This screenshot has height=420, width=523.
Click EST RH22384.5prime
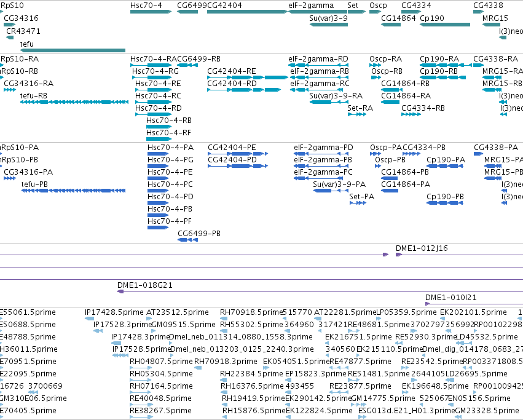[x=224, y=380]
